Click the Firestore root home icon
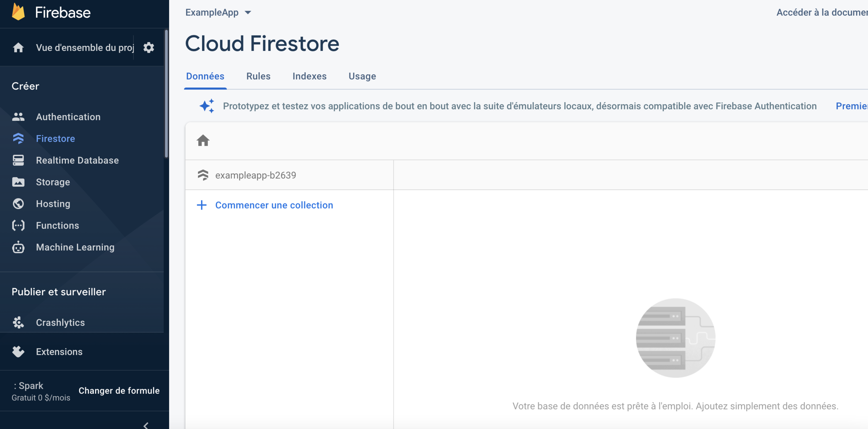The image size is (868, 429). [203, 141]
